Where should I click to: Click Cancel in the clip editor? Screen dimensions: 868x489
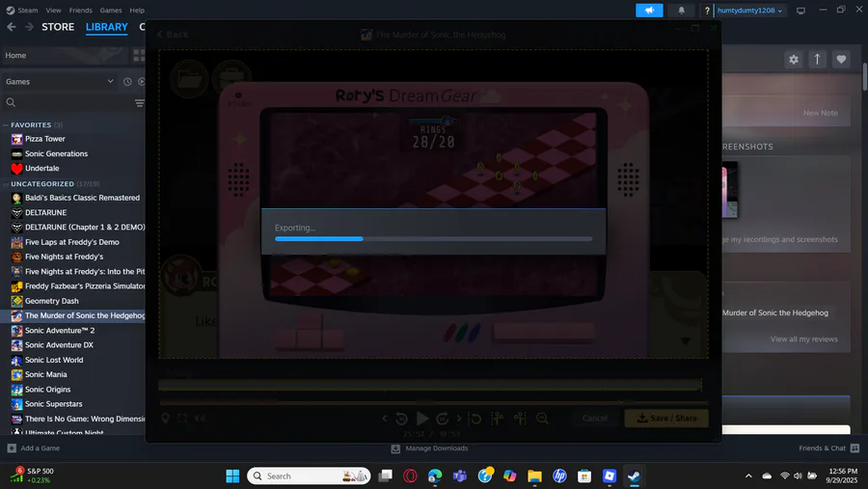pos(594,419)
